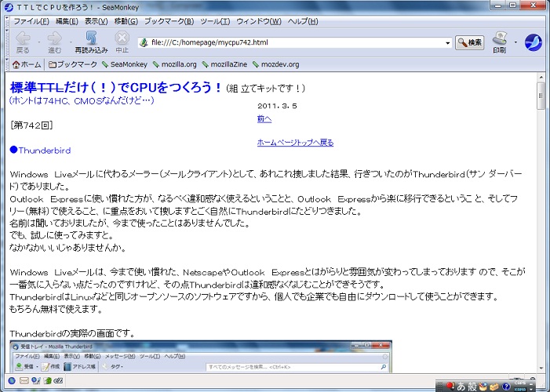Image resolution: width=550 pixels, height=392 pixels.
Task: Open the ツール(T) menu
Action: click(x=215, y=21)
